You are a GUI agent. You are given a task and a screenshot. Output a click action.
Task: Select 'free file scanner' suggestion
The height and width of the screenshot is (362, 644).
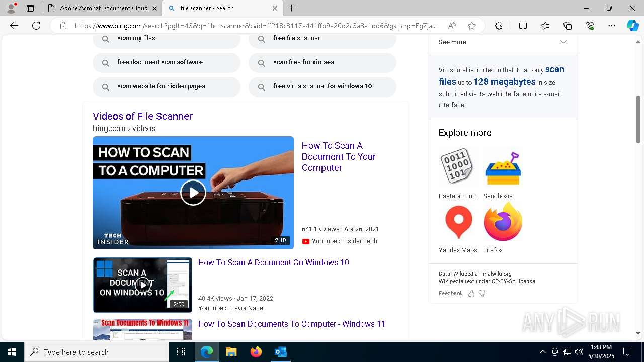coord(323,39)
